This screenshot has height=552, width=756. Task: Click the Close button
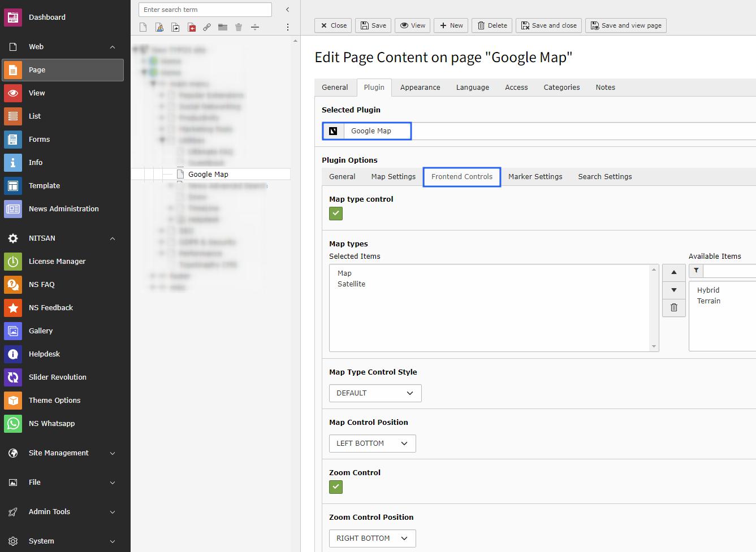coord(333,25)
